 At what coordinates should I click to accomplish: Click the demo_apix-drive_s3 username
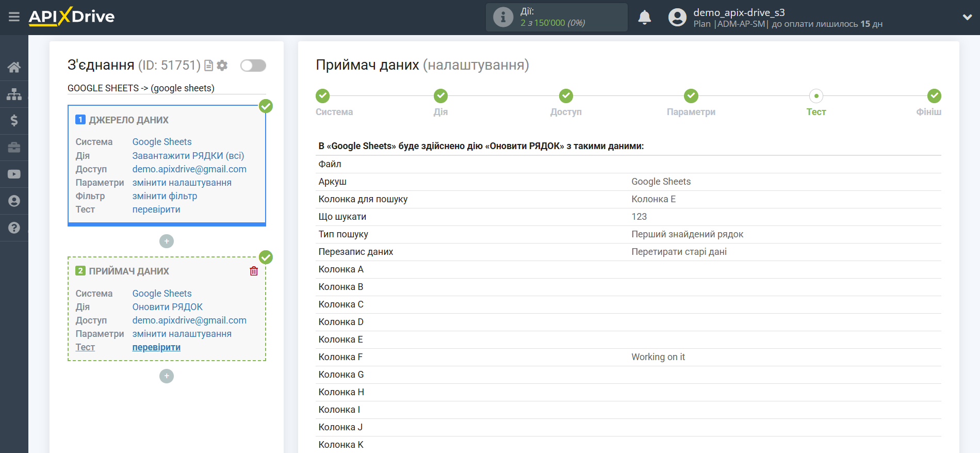coord(739,12)
